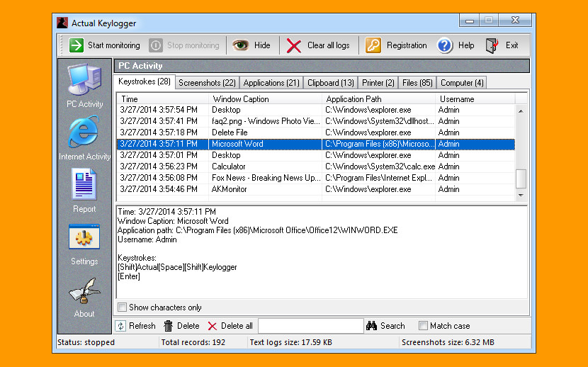
Task: Open Help via the question mark icon
Action: pos(445,45)
